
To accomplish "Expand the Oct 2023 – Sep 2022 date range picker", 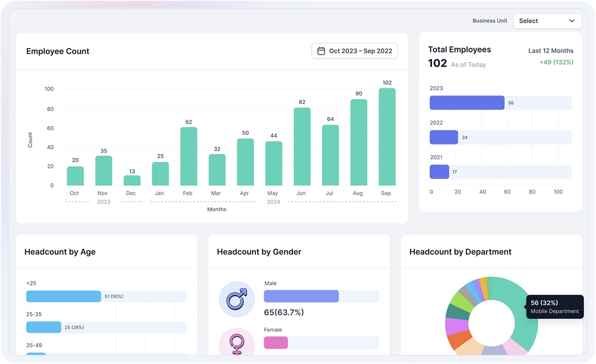I will point(354,51).
